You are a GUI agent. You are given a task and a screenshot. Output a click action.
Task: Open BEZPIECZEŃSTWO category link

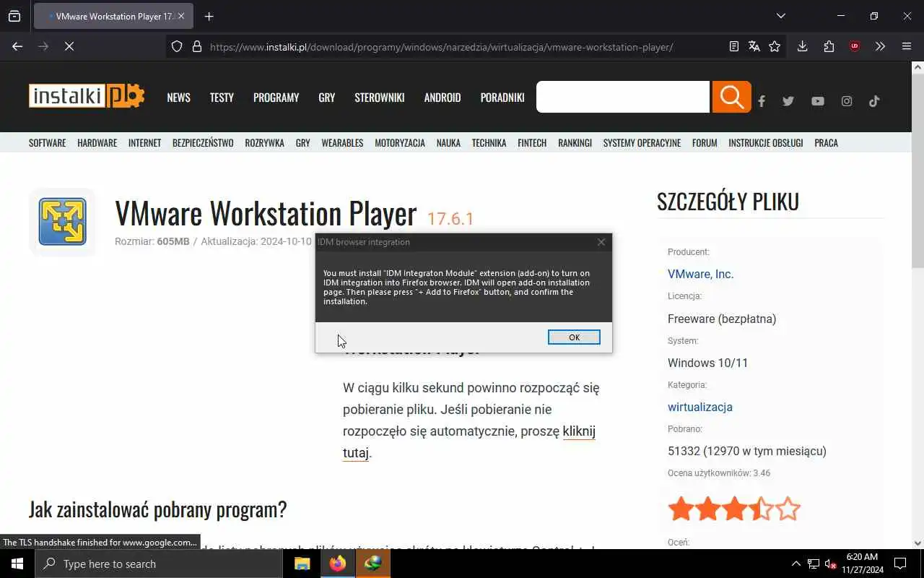point(203,143)
